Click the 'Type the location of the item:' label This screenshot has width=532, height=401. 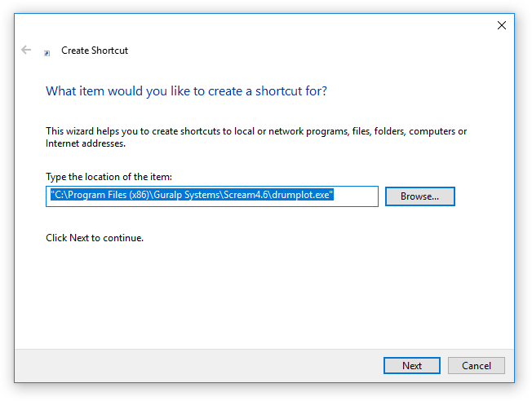(x=109, y=177)
